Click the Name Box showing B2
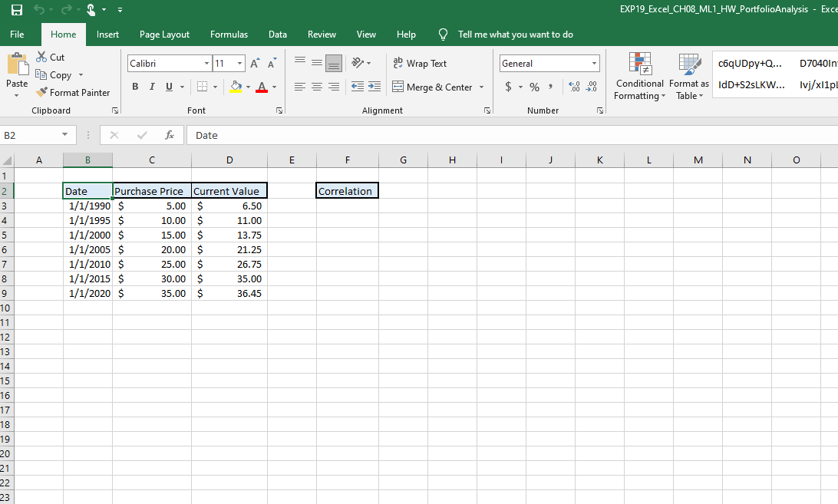 30,135
